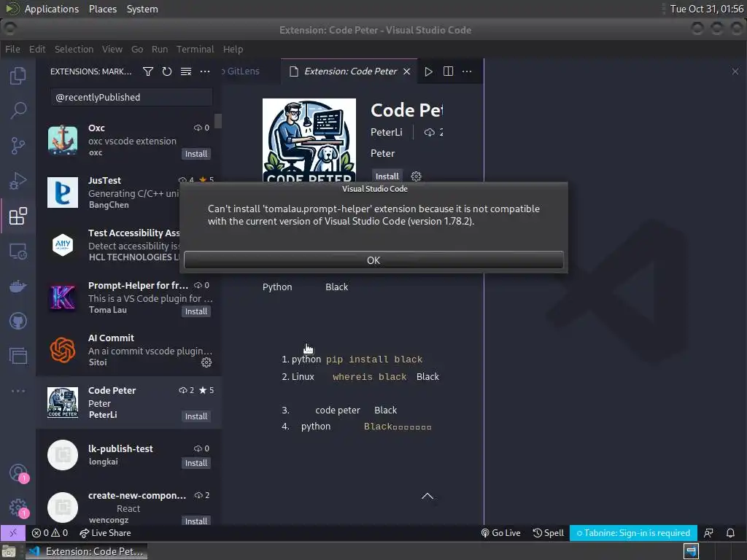Install the Oxc extension
Viewport: 747px width, 560px height.
[196, 154]
